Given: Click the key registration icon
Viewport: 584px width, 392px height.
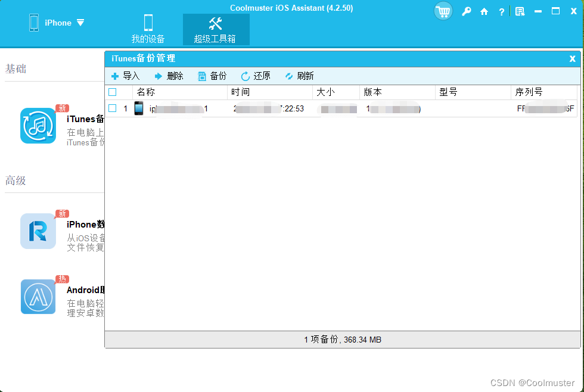Looking at the screenshot, I should tap(466, 11).
